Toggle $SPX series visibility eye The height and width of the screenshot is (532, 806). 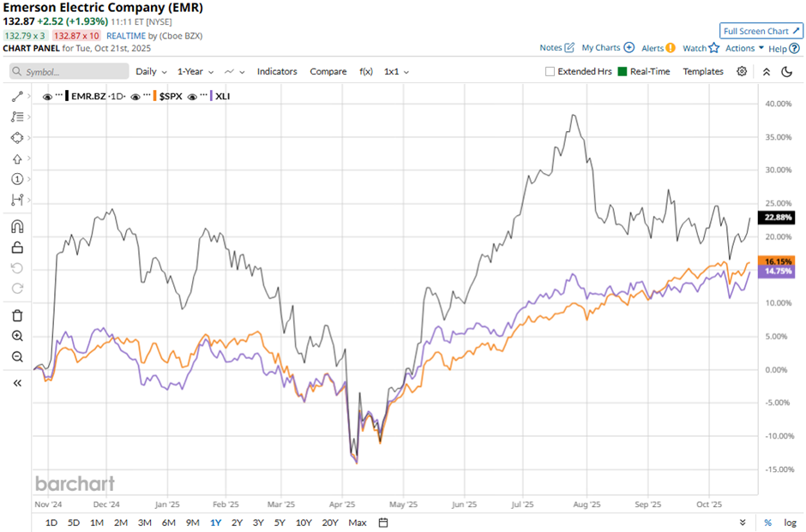point(135,97)
